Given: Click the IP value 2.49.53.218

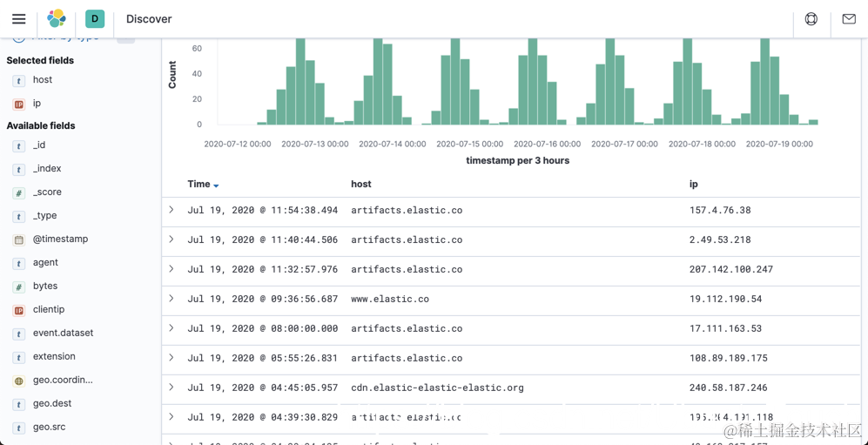Looking at the screenshot, I should 720,240.
